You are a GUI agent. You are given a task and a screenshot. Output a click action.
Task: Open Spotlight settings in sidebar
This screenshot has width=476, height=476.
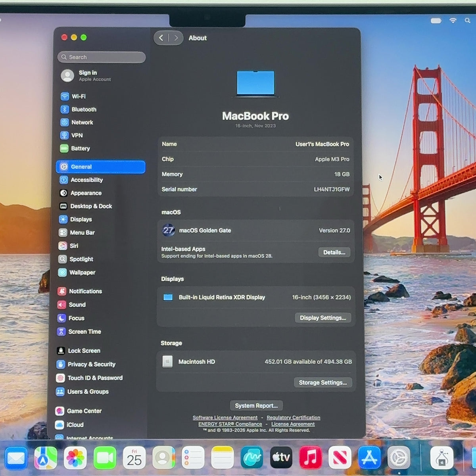[101, 259]
